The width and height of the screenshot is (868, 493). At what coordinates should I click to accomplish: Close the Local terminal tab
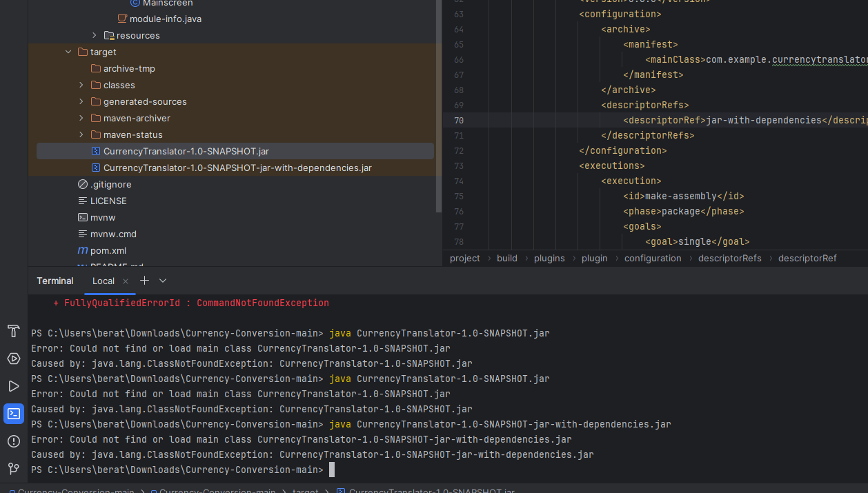click(126, 281)
